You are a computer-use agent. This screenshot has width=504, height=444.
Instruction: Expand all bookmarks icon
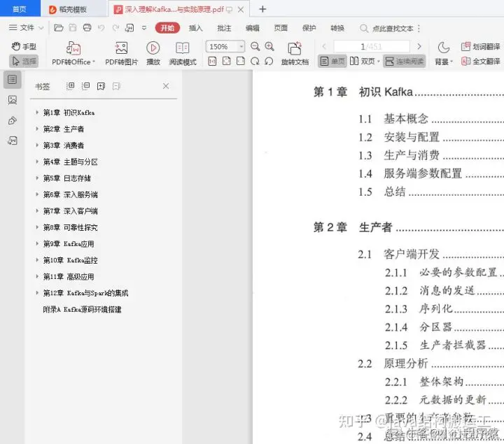[x=70, y=86]
